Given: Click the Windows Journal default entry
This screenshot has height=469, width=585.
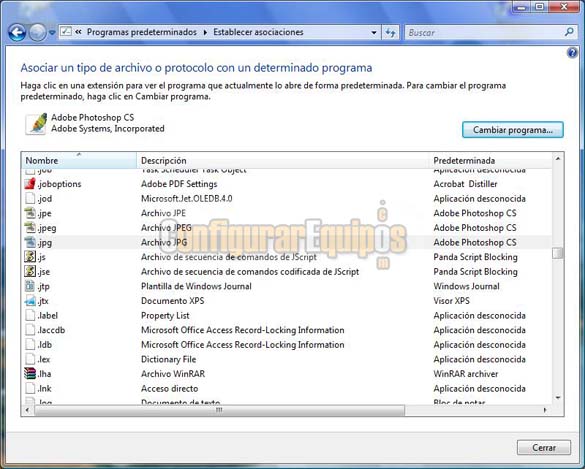Looking at the screenshot, I should [x=466, y=286].
